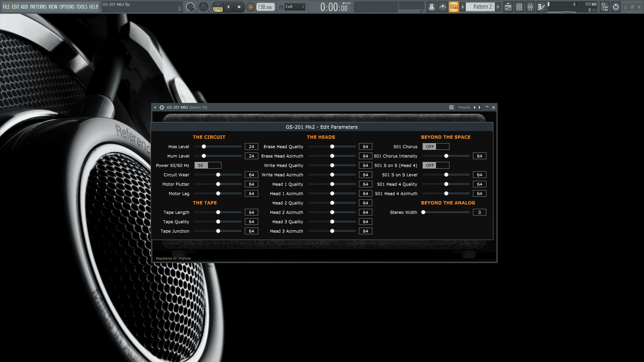The image size is (644, 362).
Task: Open the VIEW menu
Action: pos(53,7)
